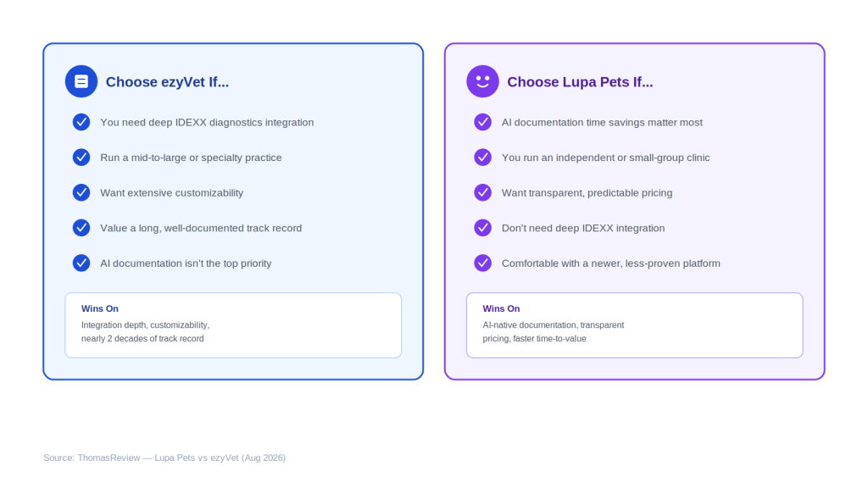The height and width of the screenshot is (488, 868).
Task: Click checkmark beside independent or small-group clinic
Action: pyautogui.click(x=482, y=157)
